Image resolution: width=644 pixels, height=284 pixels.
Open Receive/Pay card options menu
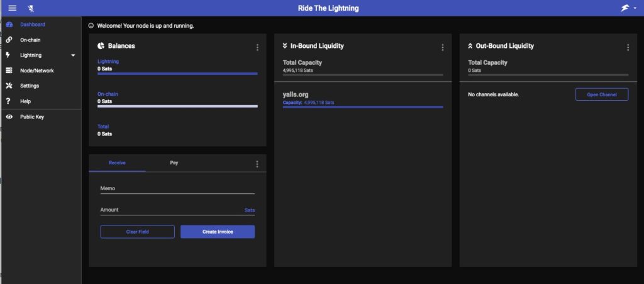point(257,164)
